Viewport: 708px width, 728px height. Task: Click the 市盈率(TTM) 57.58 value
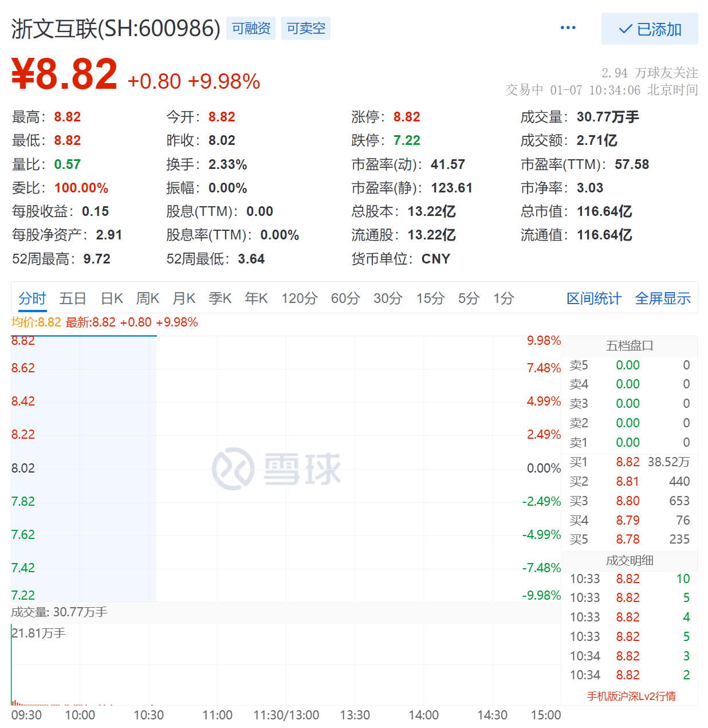(x=632, y=164)
